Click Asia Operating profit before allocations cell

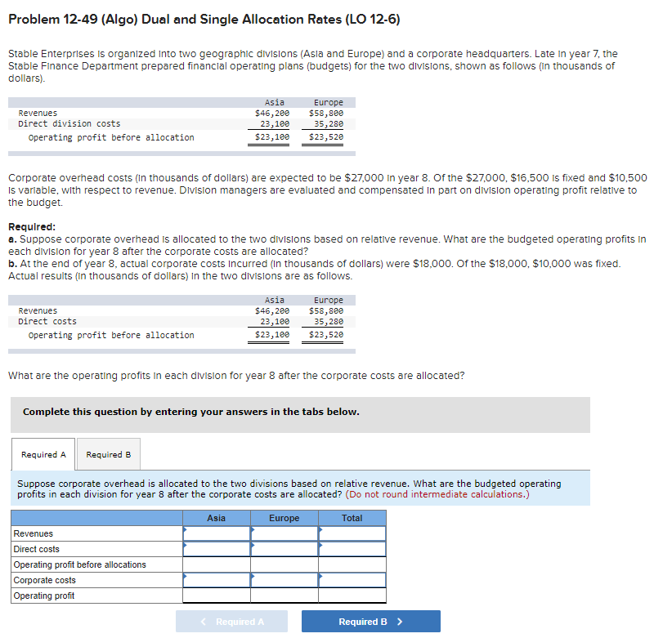[x=217, y=564]
